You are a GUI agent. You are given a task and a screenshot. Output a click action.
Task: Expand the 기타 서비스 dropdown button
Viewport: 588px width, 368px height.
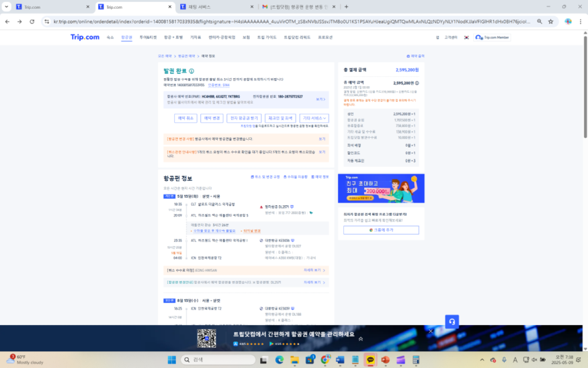click(x=314, y=118)
